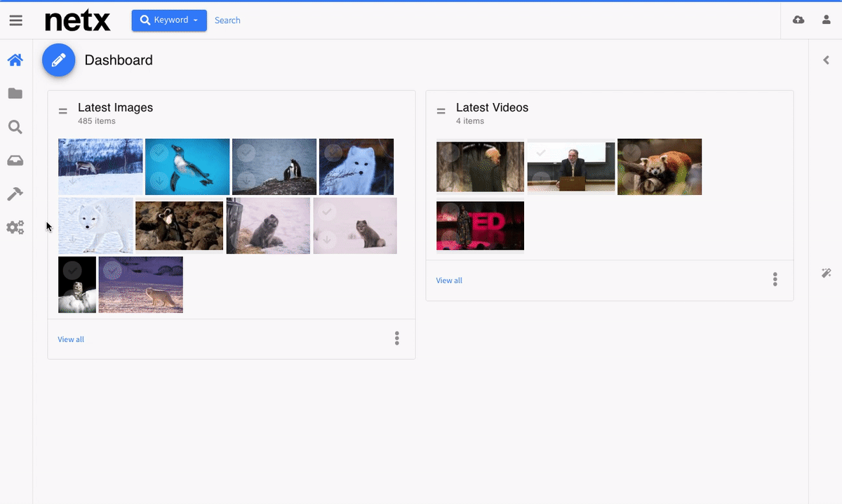Select the checkmark on the penguin swimming image
Viewport: 842px width, 504px height.
coord(159,151)
